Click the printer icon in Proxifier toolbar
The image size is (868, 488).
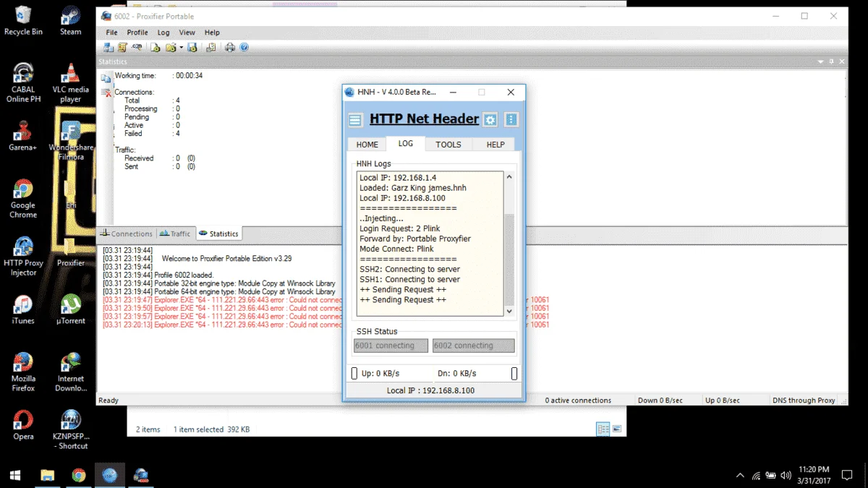(x=230, y=47)
